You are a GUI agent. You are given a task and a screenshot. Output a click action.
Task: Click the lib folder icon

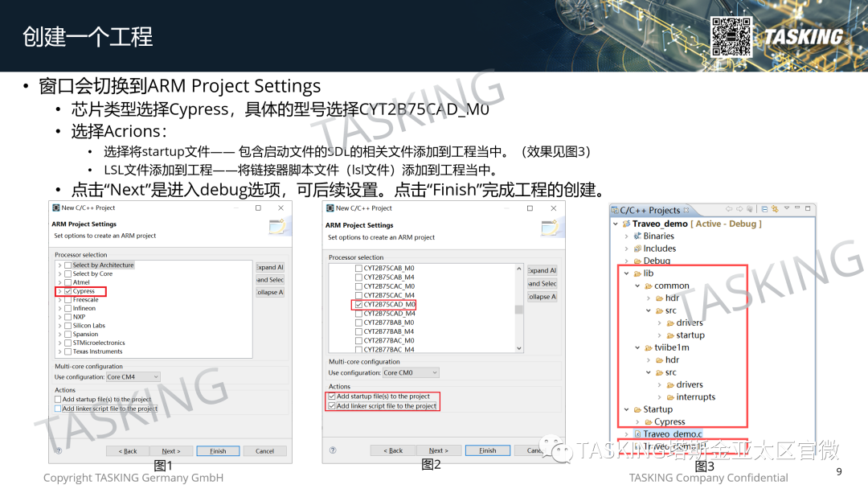click(637, 273)
